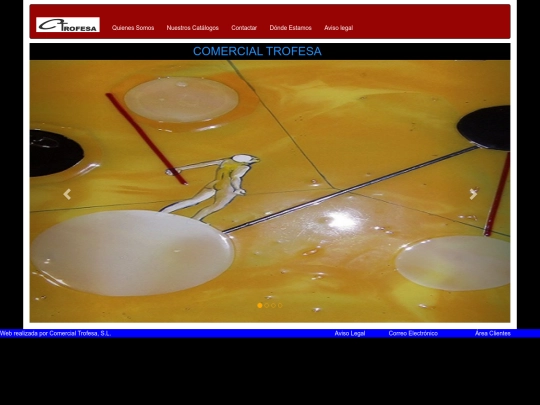Click the Trofesa logo in header

[68, 25]
